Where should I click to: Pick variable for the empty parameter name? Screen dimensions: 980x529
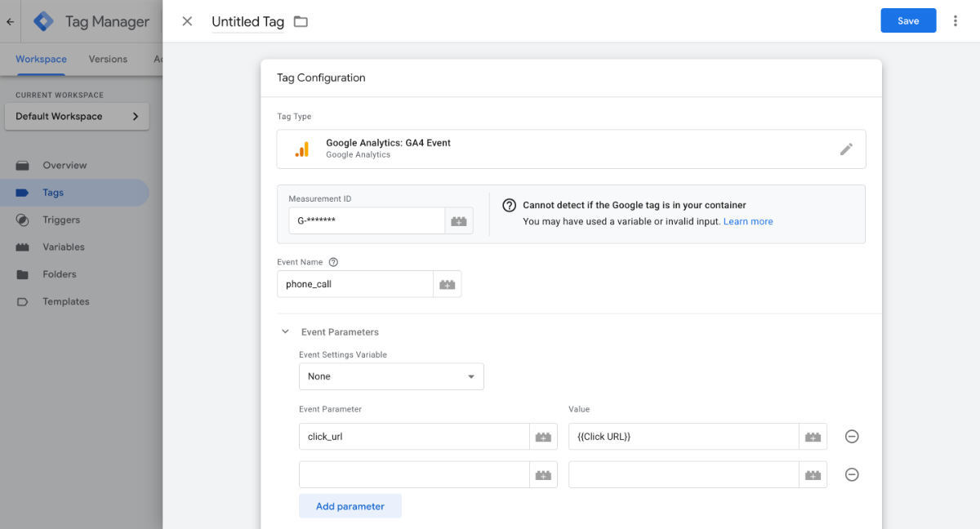pos(544,474)
